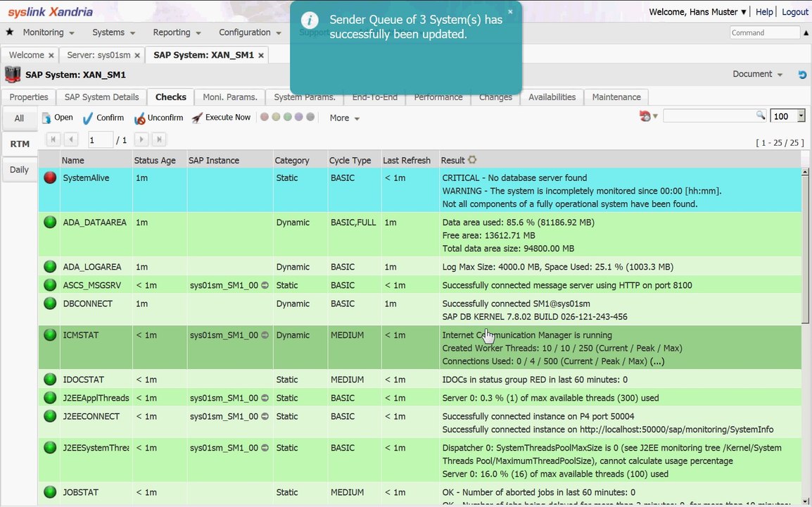Click the page number input field

point(101,139)
